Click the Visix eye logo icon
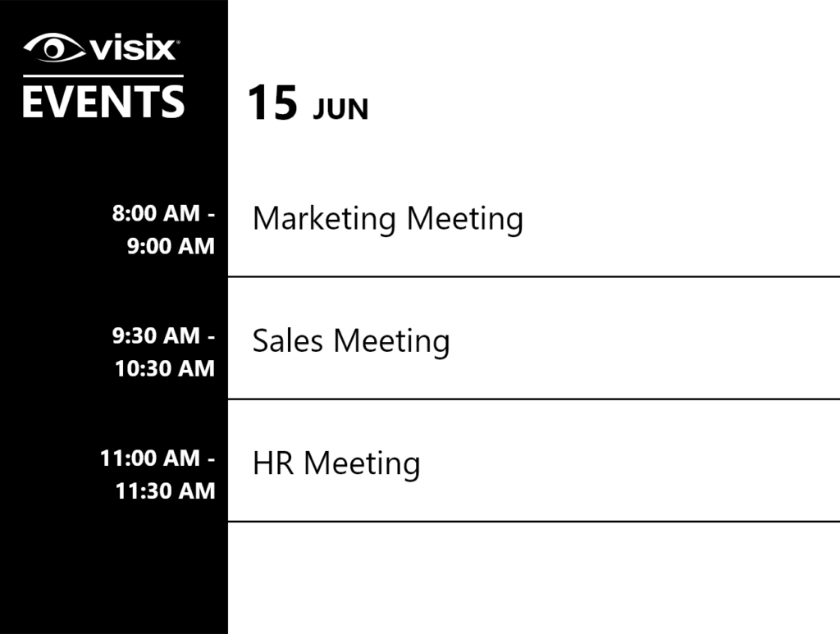Screen dimensions: 840x634 [x=54, y=48]
